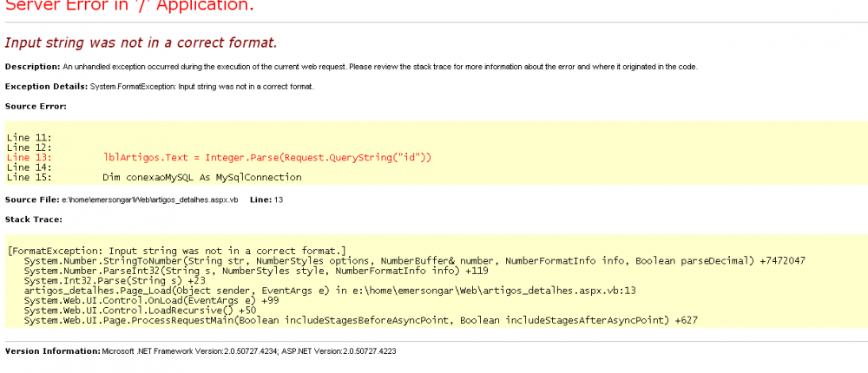The width and height of the screenshot is (868, 373).
Task: Click the red 'Line 13:' line number
Action: (x=29, y=158)
